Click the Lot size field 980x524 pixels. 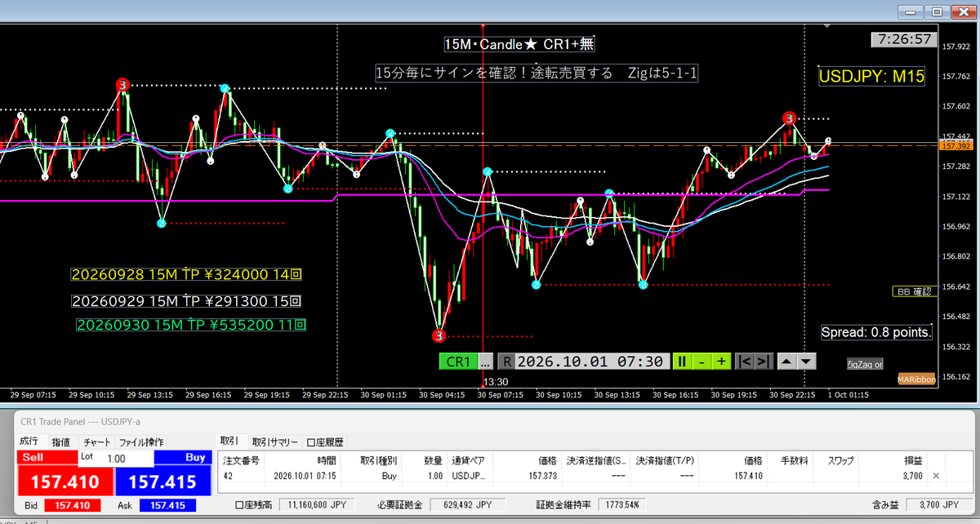pyautogui.click(x=117, y=459)
